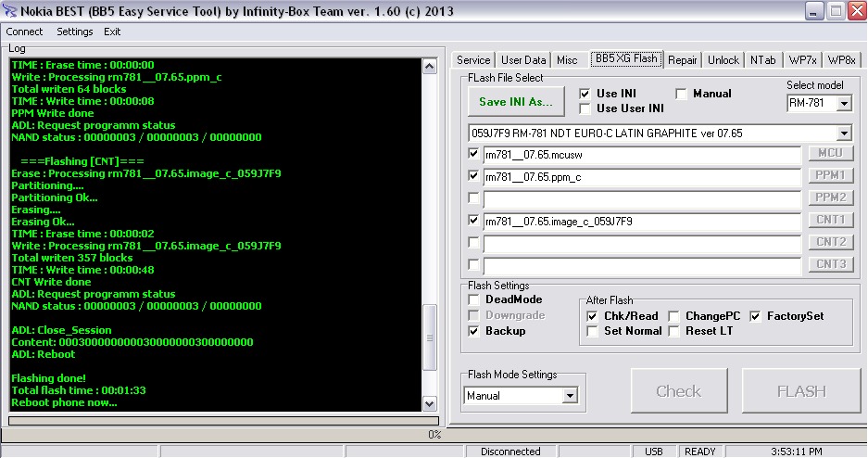Enable the Use User INI checkbox
This screenshot has height=458, width=868.
coord(585,108)
